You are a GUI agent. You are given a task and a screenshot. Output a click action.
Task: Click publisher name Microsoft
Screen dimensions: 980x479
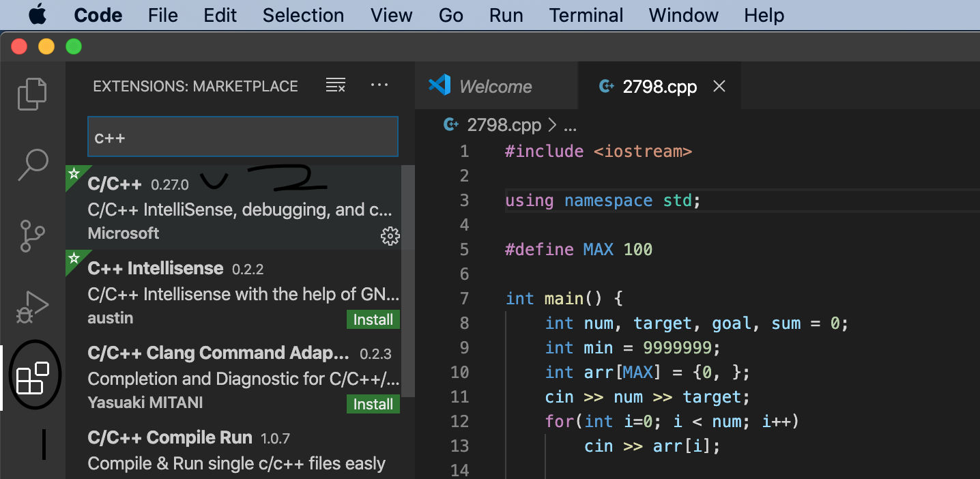click(x=124, y=233)
